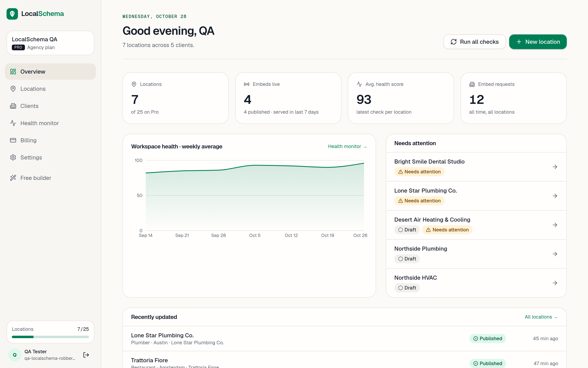This screenshot has width=588, height=368.
Task: Click the LocalSchema logo icon
Action: (x=12, y=14)
